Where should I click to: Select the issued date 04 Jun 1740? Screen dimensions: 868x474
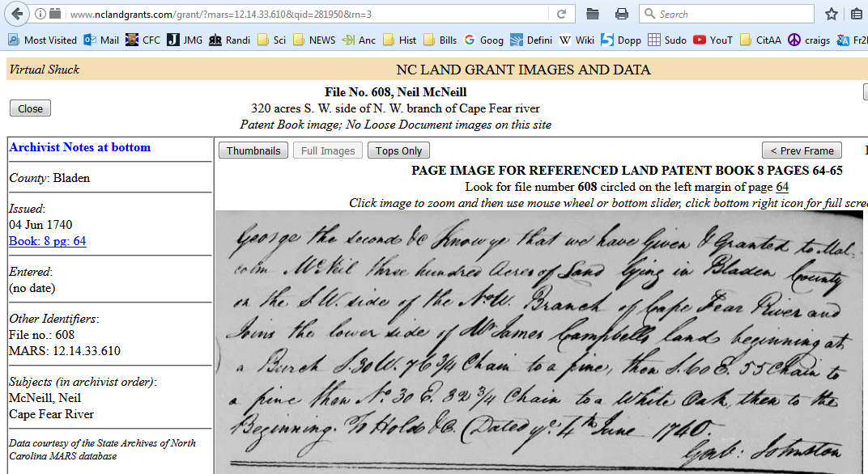pos(40,225)
